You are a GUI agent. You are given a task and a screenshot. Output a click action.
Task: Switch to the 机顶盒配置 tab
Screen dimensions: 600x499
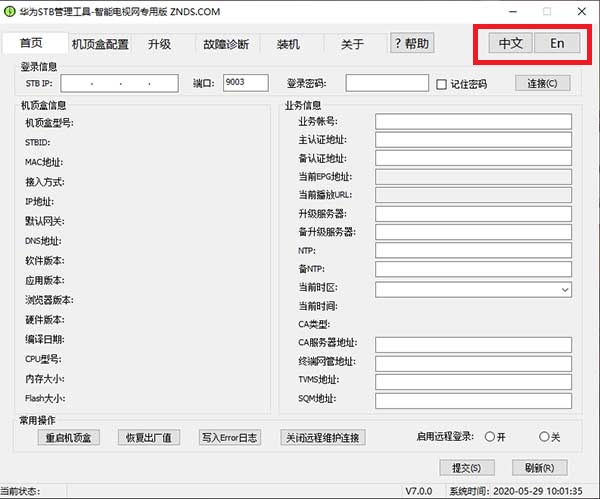tap(100, 45)
